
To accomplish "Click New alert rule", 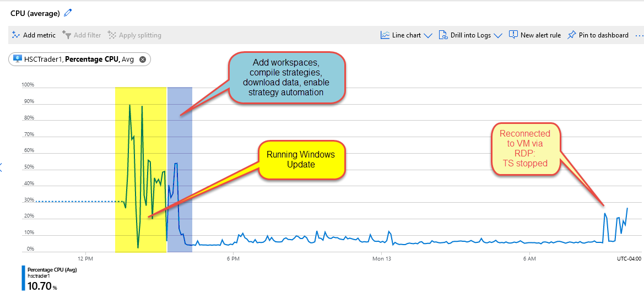I will coord(535,35).
